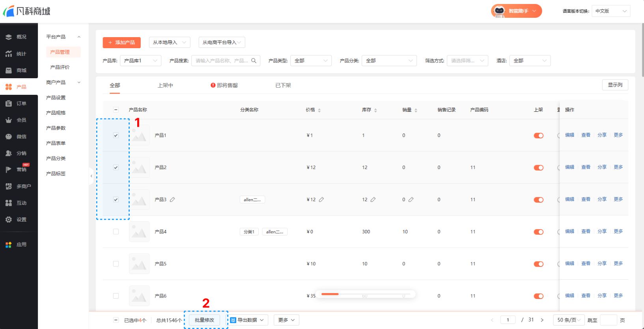The height and width of the screenshot is (329, 644).
Task: Click the search magnifier icon in 产品搜索
Action: pyautogui.click(x=254, y=60)
